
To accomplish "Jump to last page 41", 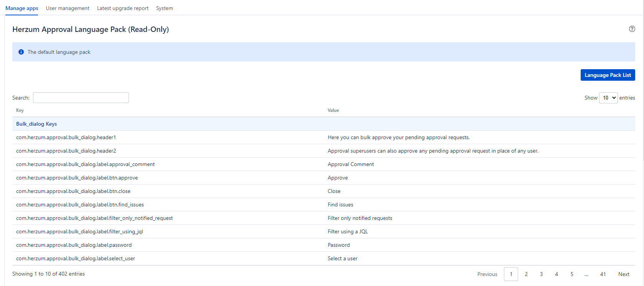I will click(603, 274).
